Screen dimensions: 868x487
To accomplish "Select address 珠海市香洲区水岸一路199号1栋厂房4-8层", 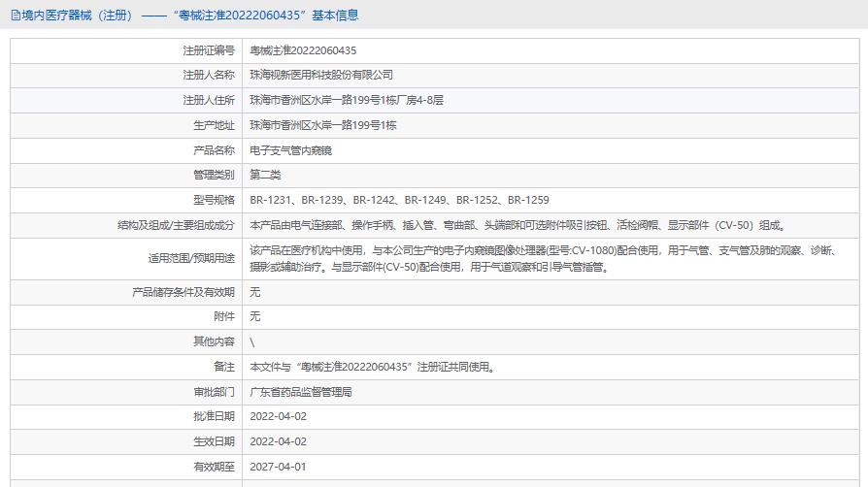I will click(x=347, y=100).
